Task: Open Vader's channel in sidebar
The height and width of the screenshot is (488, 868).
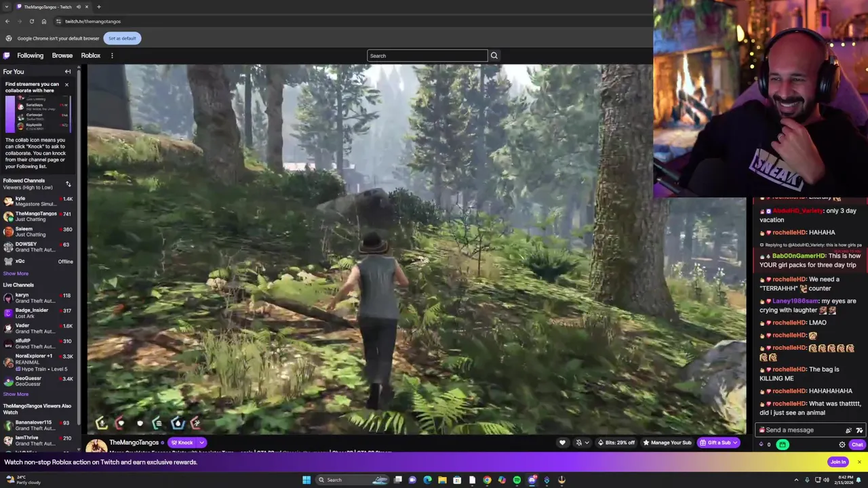Action: click(38, 328)
